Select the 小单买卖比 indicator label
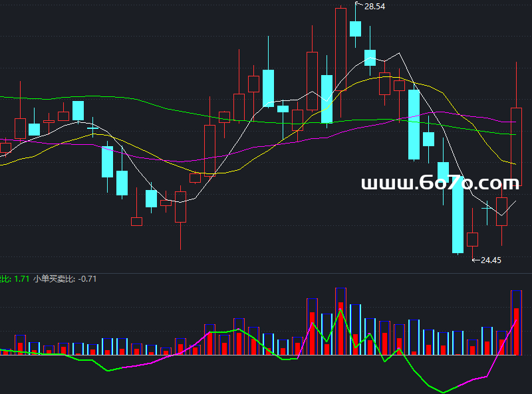The height and width of the screenshot is (394, 532). click(x=55, y=279)
